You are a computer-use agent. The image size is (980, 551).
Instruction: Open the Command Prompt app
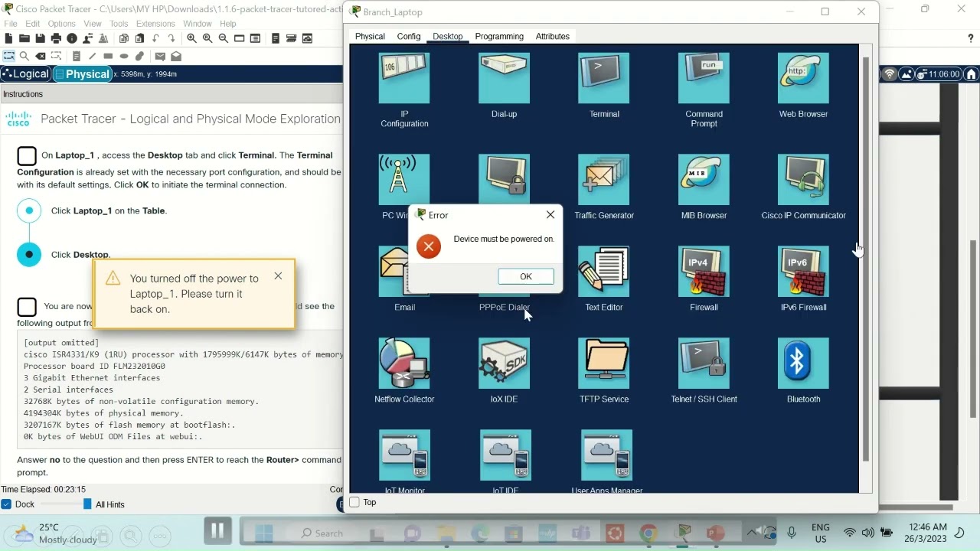pos(704,79)
